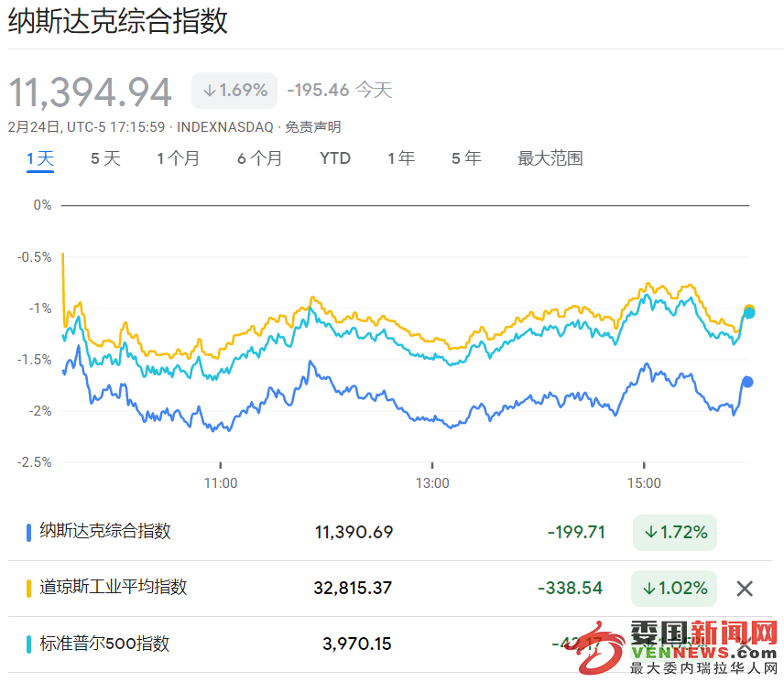
Task: Click the teal color marker beside 标准普尔500指数
Action: click(x=28, y=644)
